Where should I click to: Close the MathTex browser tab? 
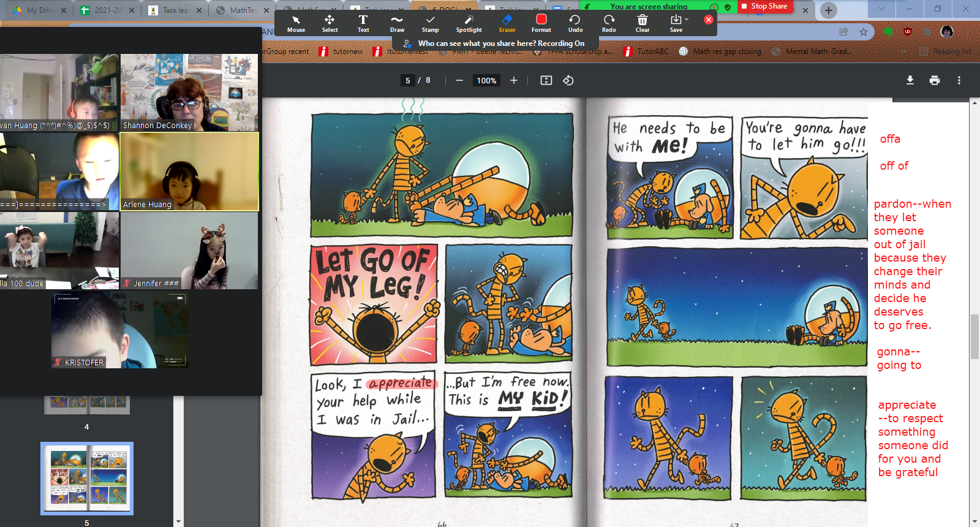point(266,10)
